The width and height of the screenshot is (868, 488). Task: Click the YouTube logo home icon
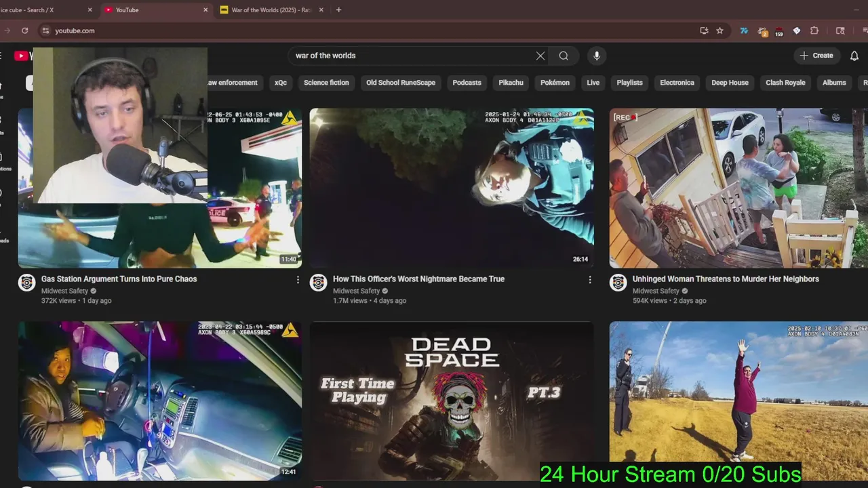coord(22,56)
